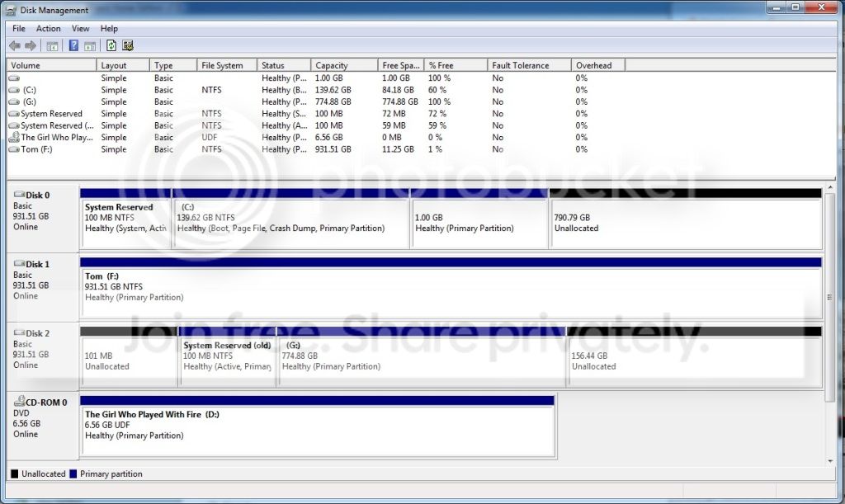Click the scroll up arrow of disk pane
The width and height of the screenshot is (845, 504).
(x=830, y=187)
